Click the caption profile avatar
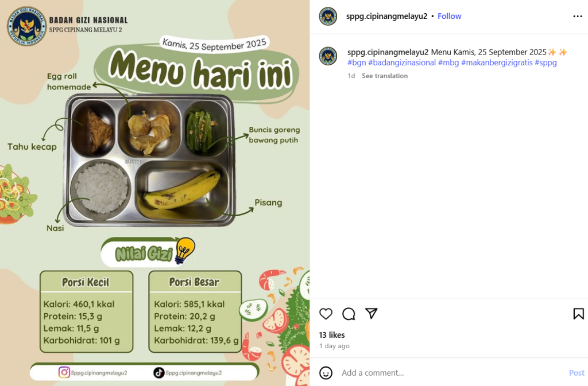Viewport: 588px width, 386px height. (328, 56)
